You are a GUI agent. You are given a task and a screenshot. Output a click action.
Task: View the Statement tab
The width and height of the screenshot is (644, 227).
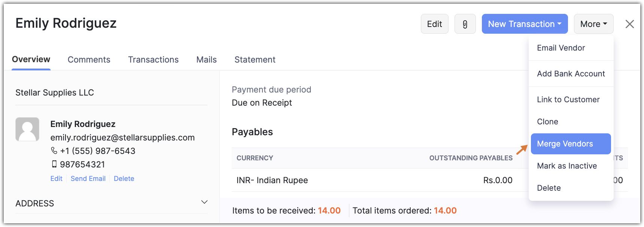tap(255, 60)
